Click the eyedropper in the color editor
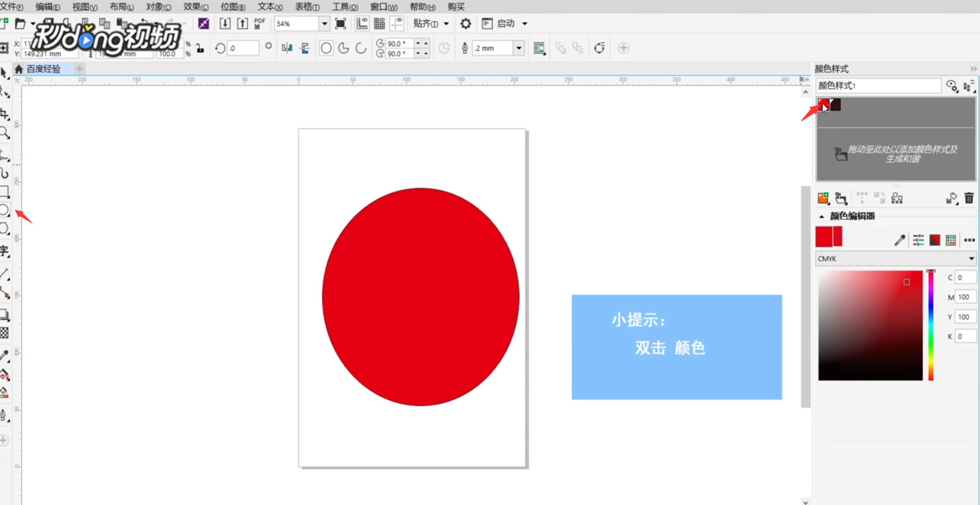 click(x=901, y=239)
